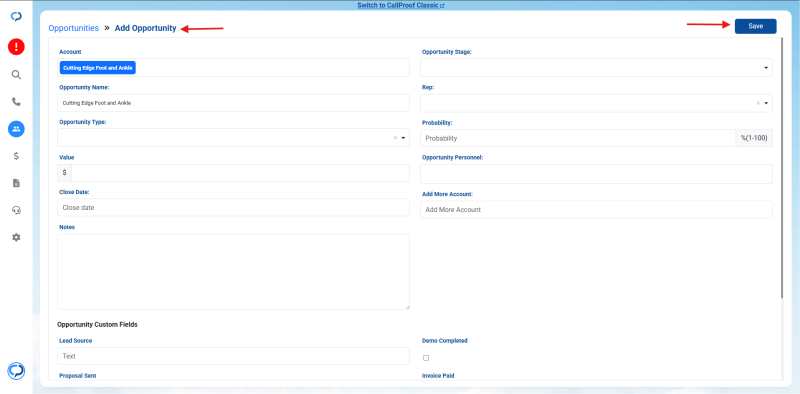Expand the Rep dropdown arrow
800x394 pixels.
766,103
